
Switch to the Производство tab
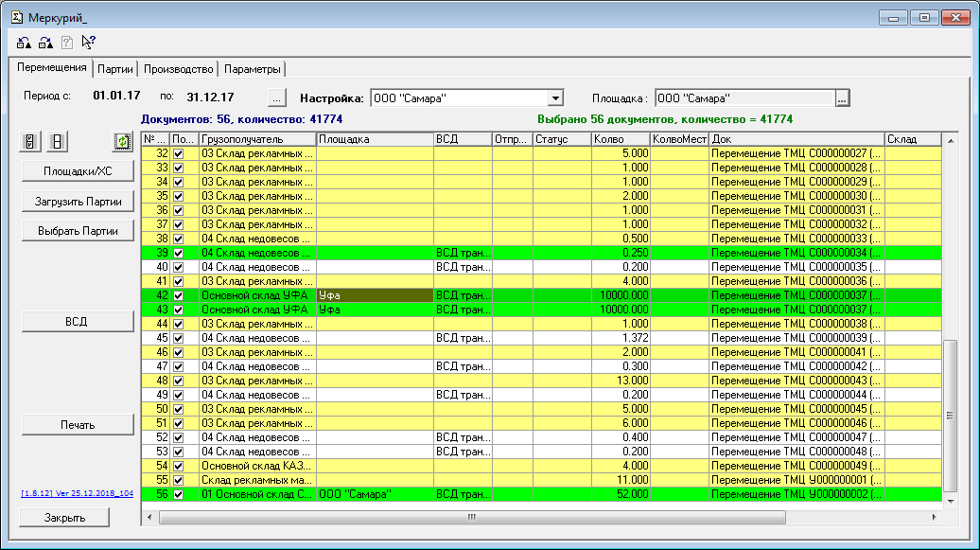tap(178, 69)
